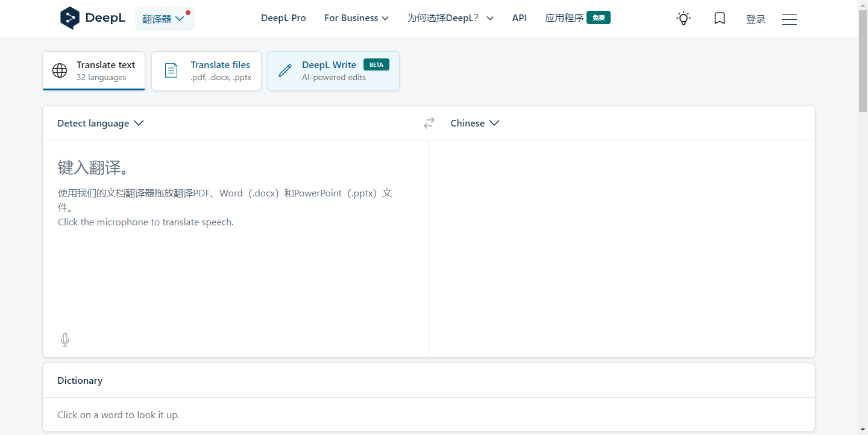The image size is (868, 435).
Task: Click the DeepL logo icon
Action: pos(70,18)
